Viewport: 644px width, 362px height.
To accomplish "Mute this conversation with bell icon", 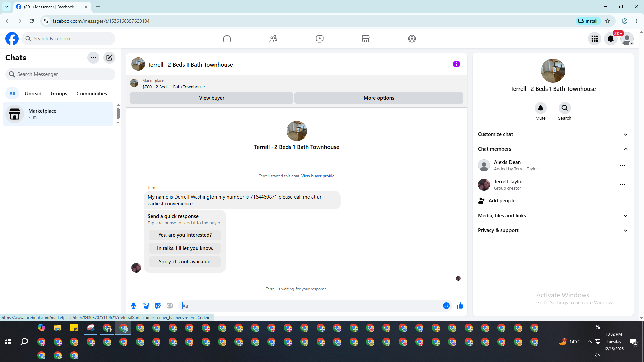I will pos(541,108).
